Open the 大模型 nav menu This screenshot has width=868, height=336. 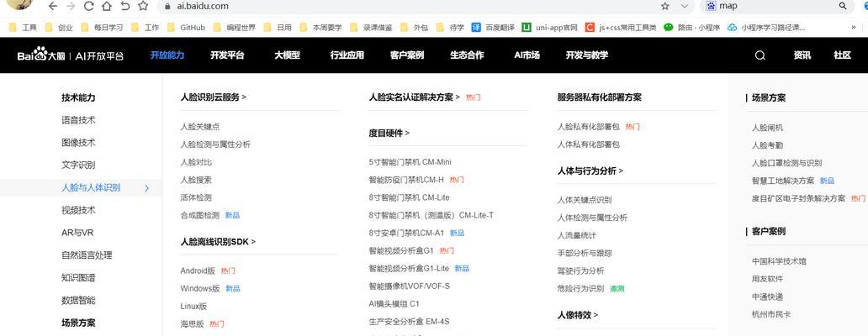pos(288,55)
